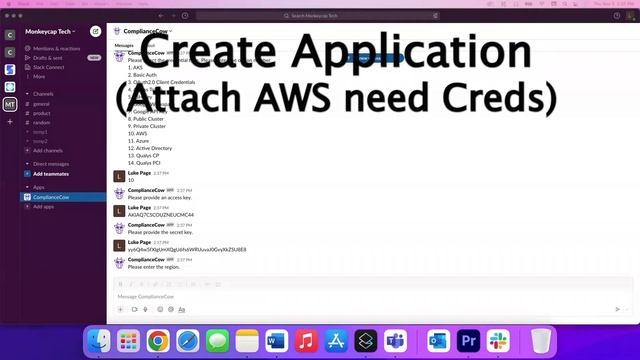Click the compose new message icon

(96, 31)
